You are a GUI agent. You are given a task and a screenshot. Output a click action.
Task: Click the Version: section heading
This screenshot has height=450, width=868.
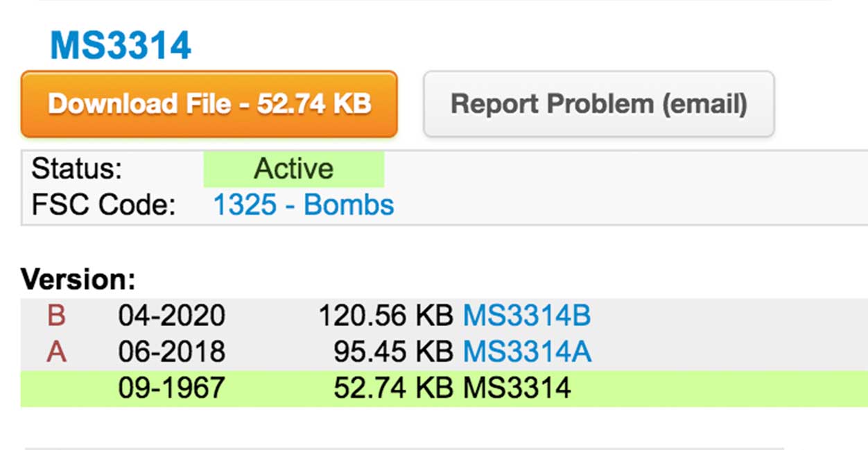coord(78,279)
